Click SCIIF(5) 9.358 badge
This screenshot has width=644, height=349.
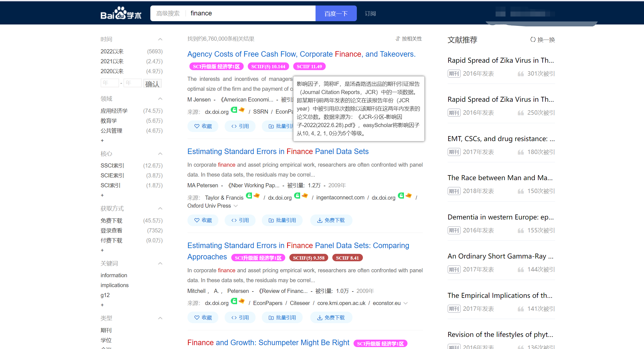(309, 258)
